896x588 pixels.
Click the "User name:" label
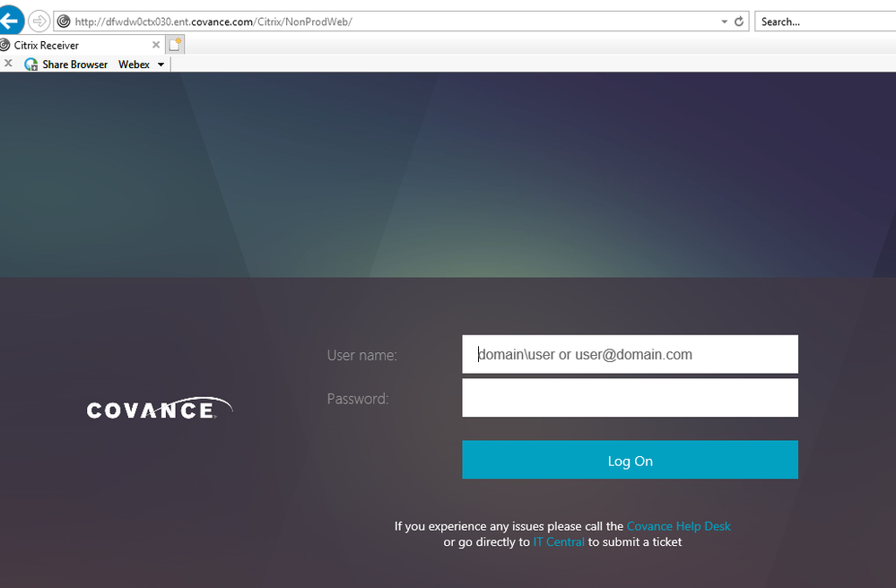click(x=361, y=355)
